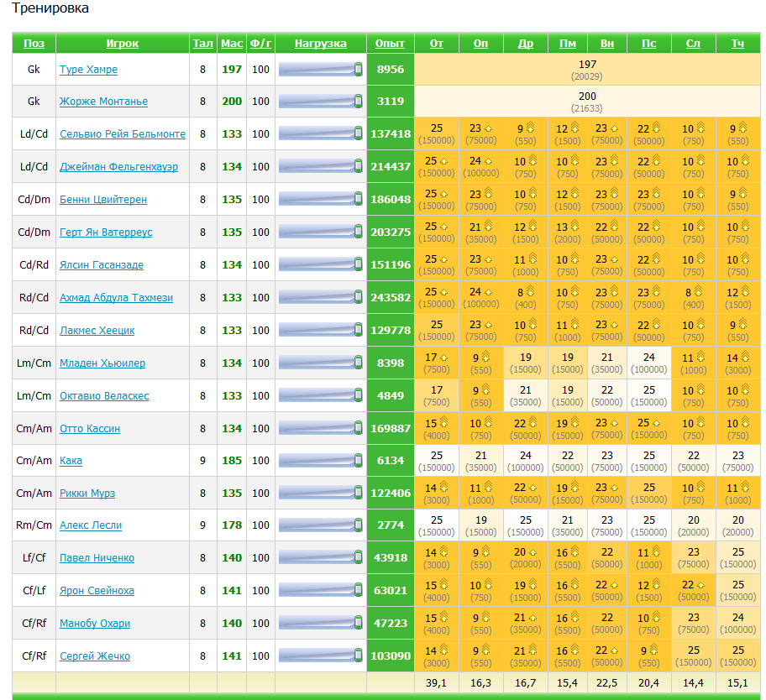
Task: Click the Поз column header
Action: [x=34, y=44]
